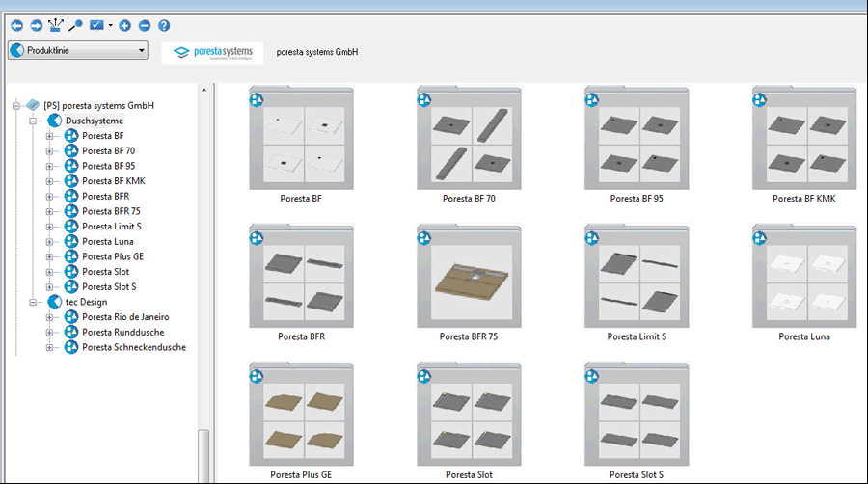The height and width of the screenshot is (484, 868).
Task: Open the Poresta BFR folder thumbnail
Action: click(x=301, y=276)
